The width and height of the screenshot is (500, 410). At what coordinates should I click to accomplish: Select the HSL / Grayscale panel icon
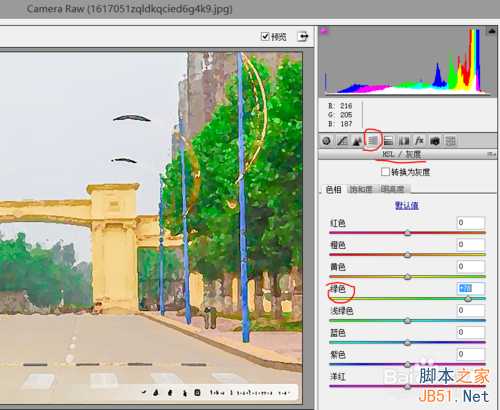(373, 141)
